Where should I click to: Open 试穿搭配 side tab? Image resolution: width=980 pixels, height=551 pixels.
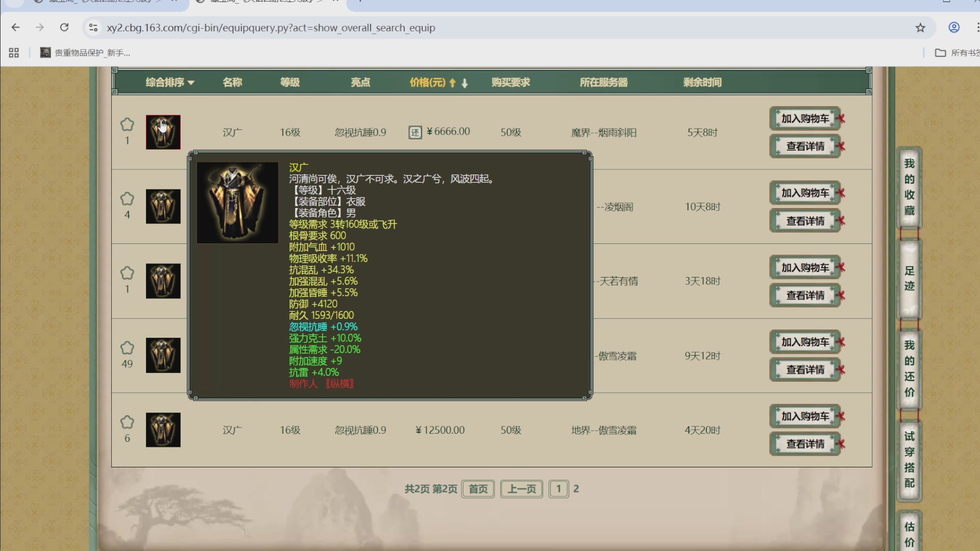[909, 459]
